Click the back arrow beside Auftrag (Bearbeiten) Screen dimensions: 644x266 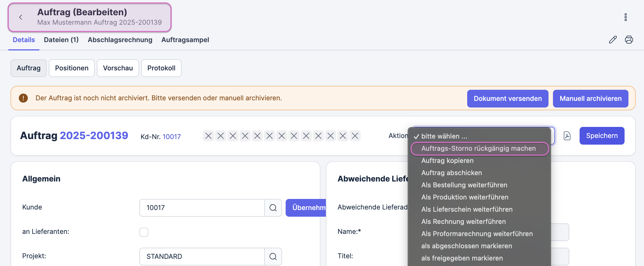tap(21, 17)
